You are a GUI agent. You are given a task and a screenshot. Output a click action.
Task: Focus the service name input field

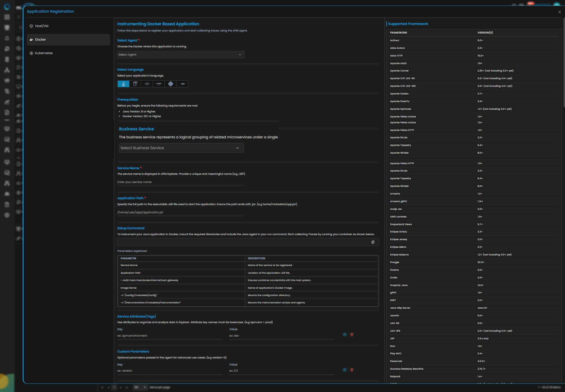pos(181,182)
